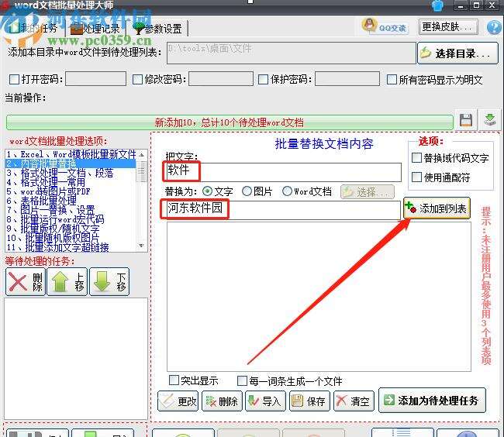This screenshot has height=437, width=504.
Task: Click 添加为待处理任务 button
Action: 433,401
